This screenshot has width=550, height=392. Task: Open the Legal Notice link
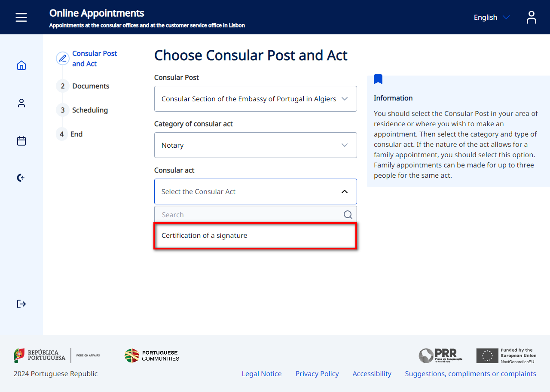(x=261, y=374)
